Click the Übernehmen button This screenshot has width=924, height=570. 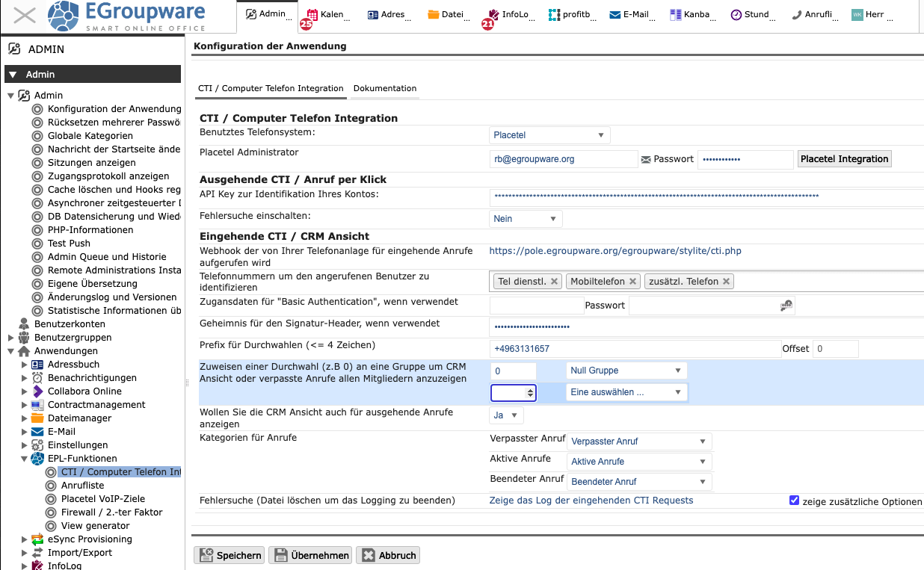click(311, 555)
